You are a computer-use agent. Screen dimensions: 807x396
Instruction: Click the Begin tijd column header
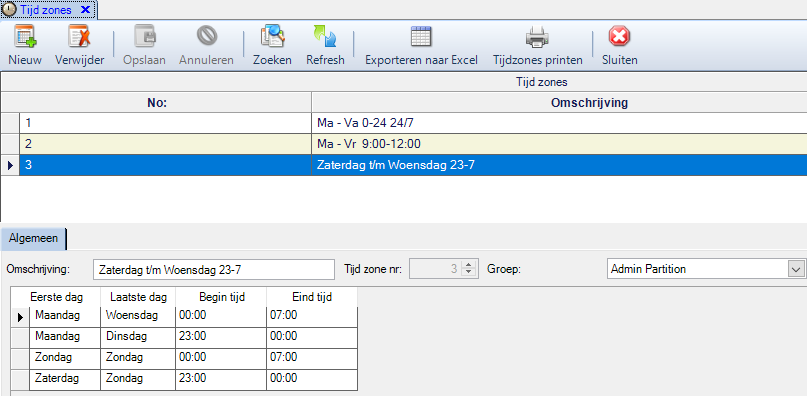(221, 297)
